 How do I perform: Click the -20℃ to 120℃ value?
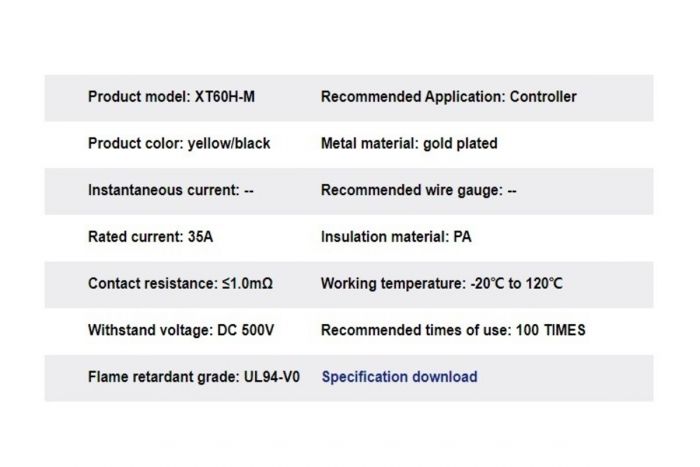[517, 284]
